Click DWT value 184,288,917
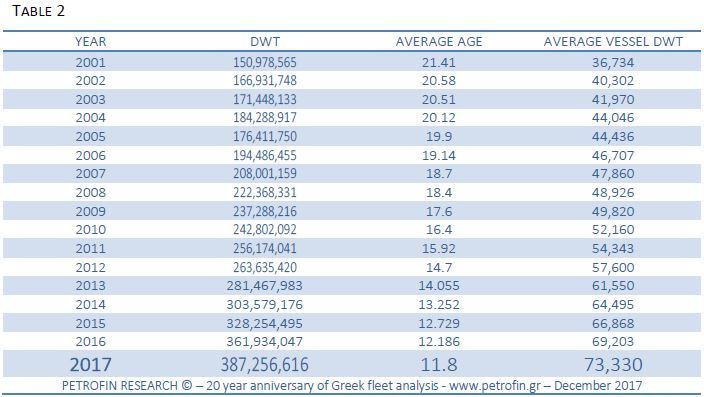The image size is (704, 397). (265, 118)
